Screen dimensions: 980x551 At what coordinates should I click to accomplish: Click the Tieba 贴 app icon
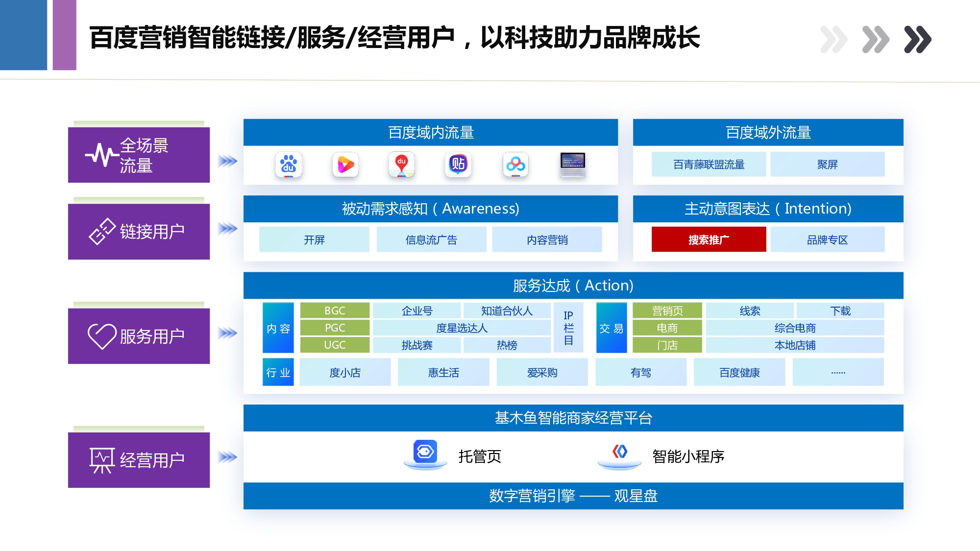pos(458,165)
